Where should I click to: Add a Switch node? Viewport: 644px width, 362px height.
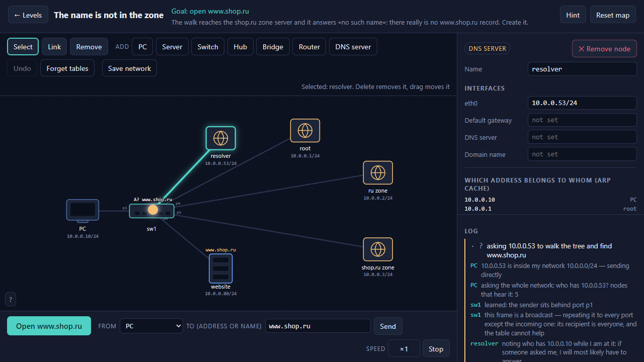tap(208, 47)
